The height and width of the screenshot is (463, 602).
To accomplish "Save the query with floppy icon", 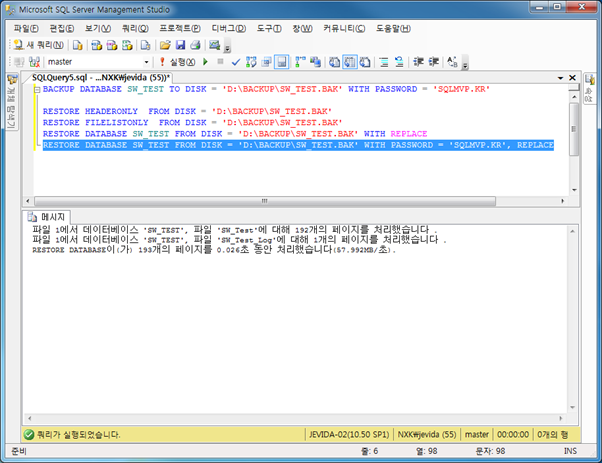I will coord(180,45).
